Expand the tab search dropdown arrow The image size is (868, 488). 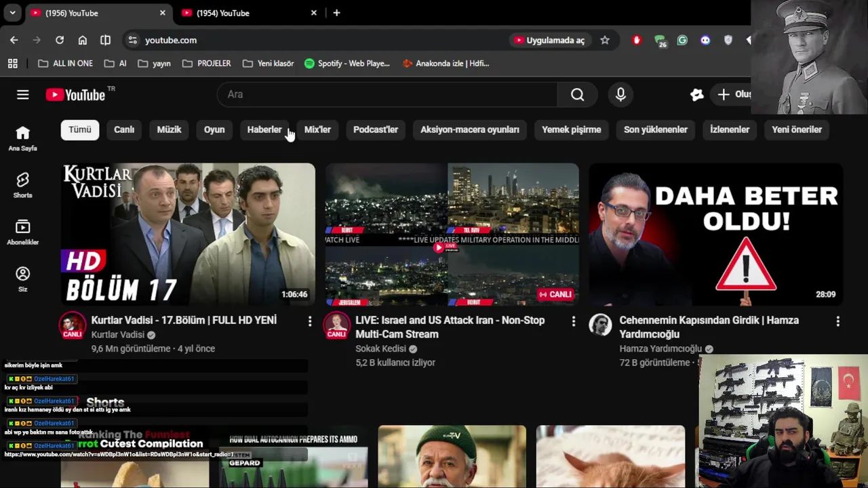[x=12, y=13]
